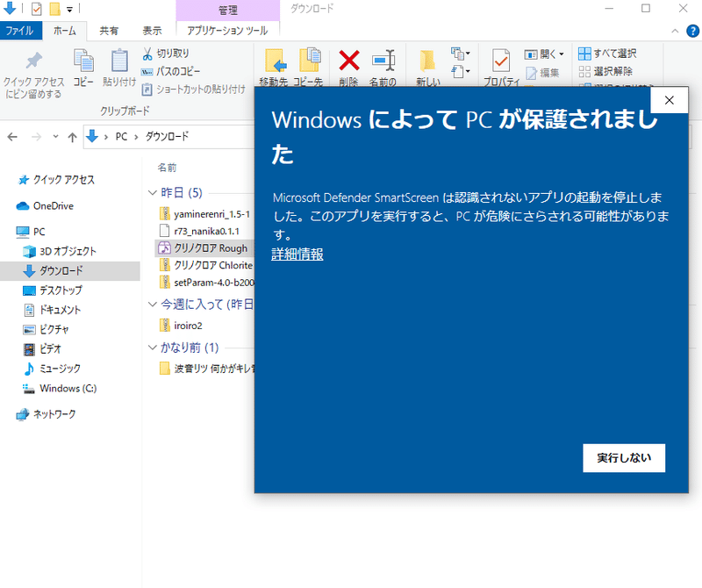This screenshot has height=588, width=702.
Task: Open the new item dropdown in ribbon
Action: point(461,54)
